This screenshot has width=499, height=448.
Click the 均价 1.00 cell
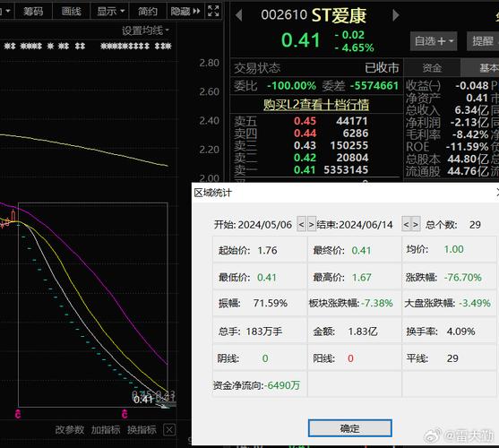pos(450,249)
